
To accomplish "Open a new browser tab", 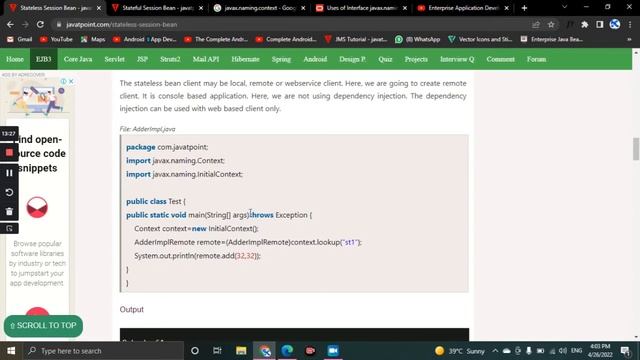I will pos(524,8).
